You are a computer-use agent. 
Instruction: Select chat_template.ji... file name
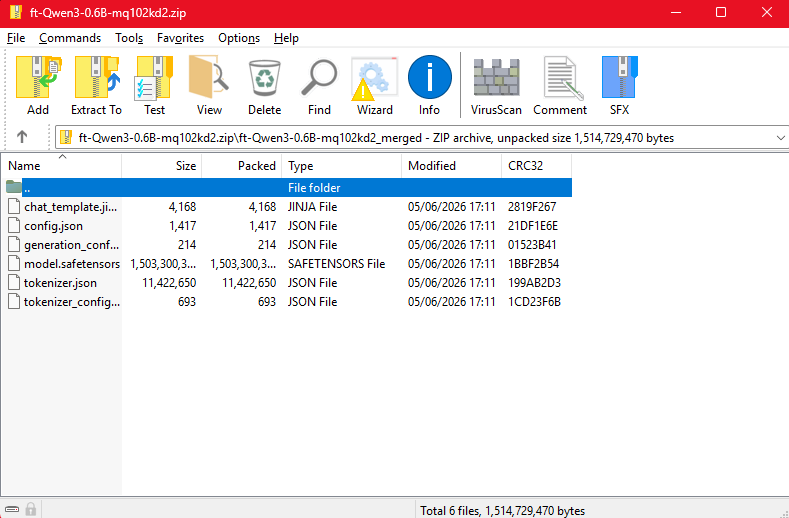[x=71, y=207]
